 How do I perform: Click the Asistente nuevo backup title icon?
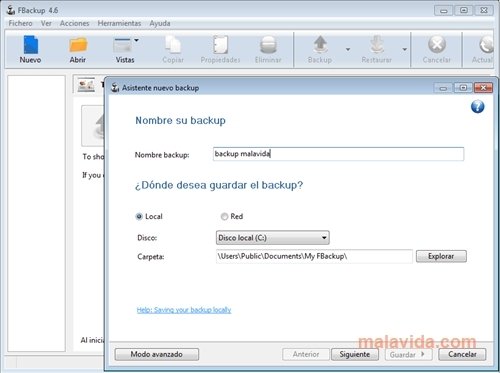point(115,88)
